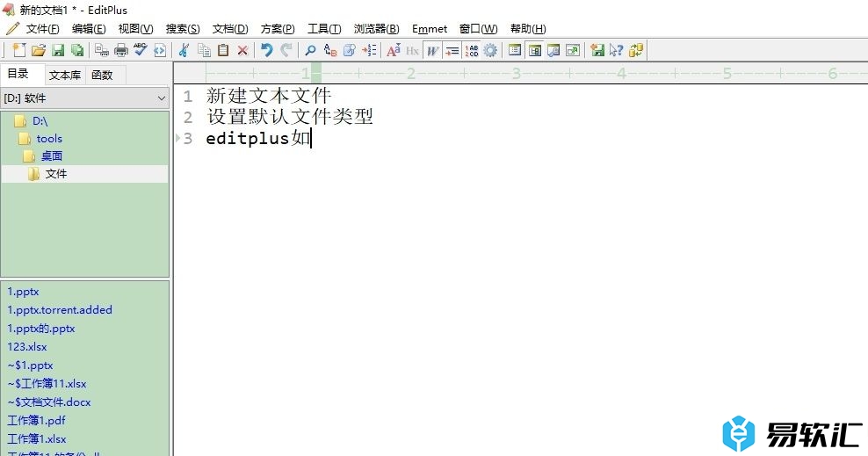Open Find with the magnifier icon
868x456 pixels.
pyautogui.click(x=310, y=50)
